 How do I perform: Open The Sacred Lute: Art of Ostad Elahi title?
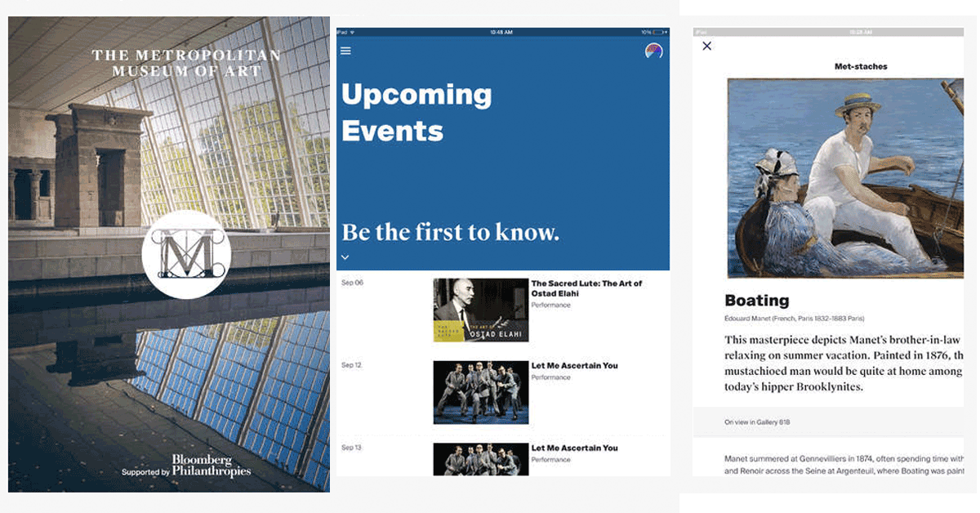pos(586,288)
